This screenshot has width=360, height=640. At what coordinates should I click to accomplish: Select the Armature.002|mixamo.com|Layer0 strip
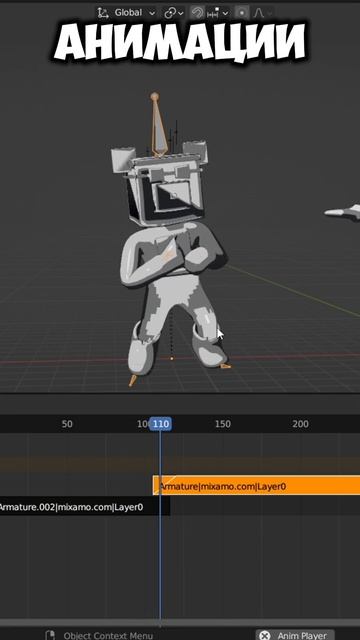coord(85,507)
